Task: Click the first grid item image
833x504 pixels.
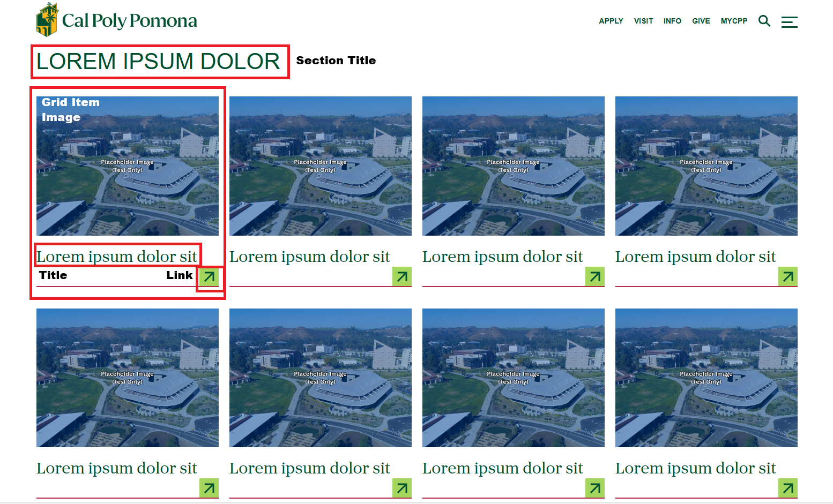Action: pos(128,166)
